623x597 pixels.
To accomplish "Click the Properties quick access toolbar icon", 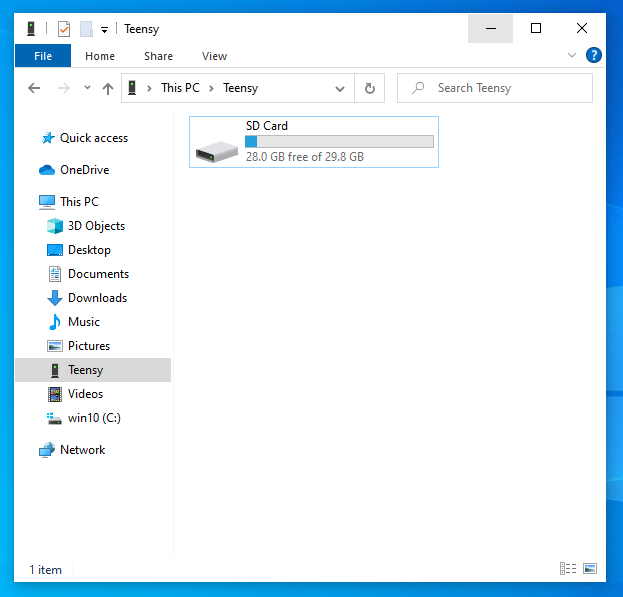I will point(64,29).
